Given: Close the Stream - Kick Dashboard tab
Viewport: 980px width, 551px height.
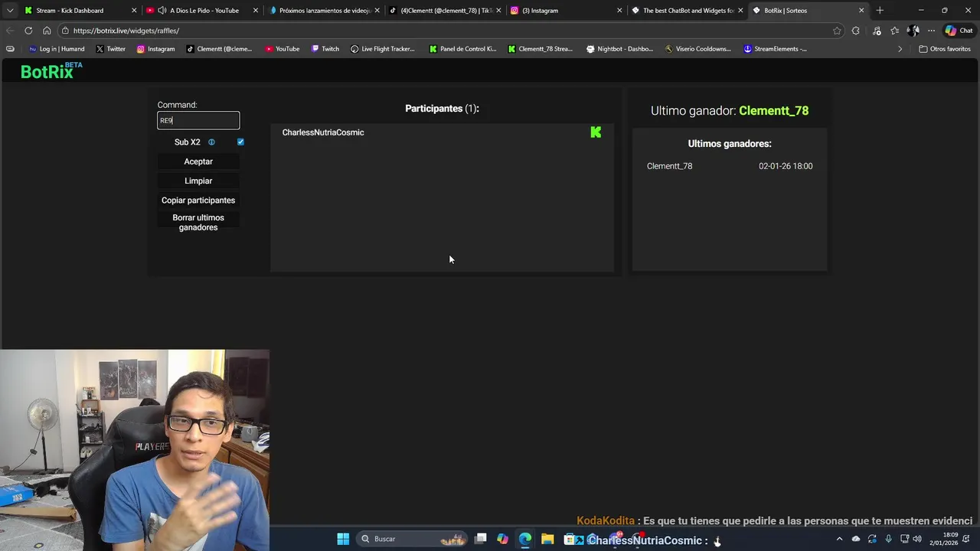Looking at the screenshot, I should (x=134, y=11).
